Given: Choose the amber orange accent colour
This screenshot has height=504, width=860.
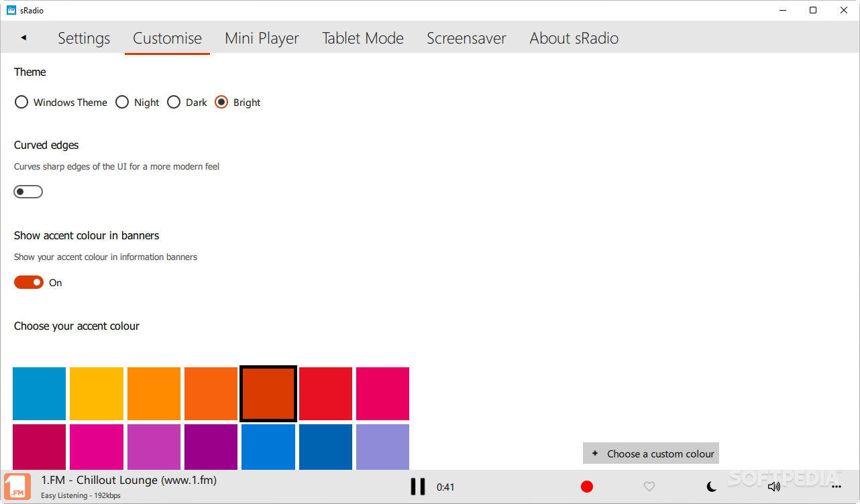Looking at the screenshot, I should coord(154,393).
